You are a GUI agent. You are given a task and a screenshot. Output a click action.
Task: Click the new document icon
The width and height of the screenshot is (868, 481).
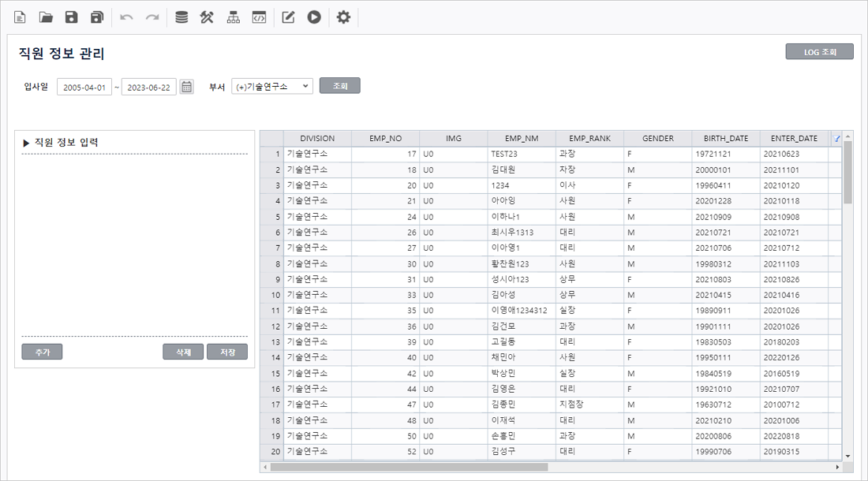(x=20, y=17)
